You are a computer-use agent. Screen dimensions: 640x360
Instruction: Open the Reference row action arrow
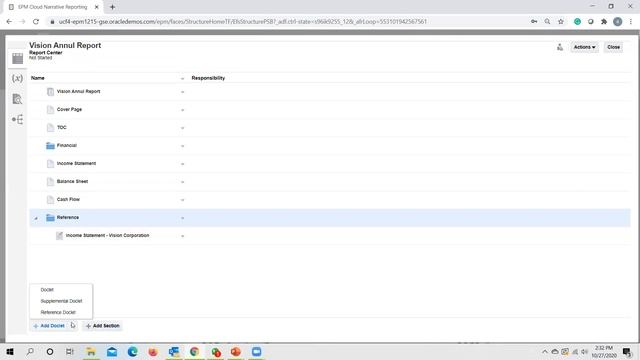[x=182, y=218]
